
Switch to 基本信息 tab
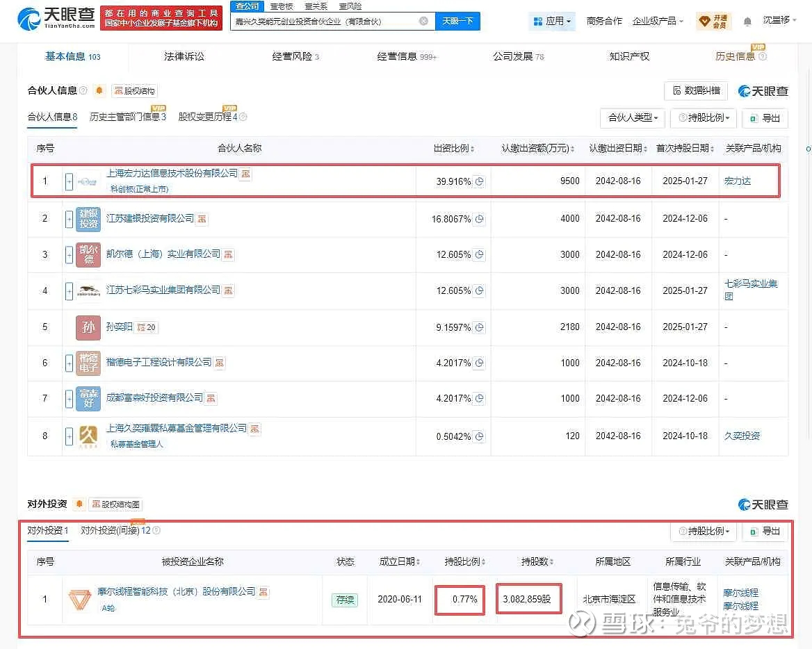point(72,56)
